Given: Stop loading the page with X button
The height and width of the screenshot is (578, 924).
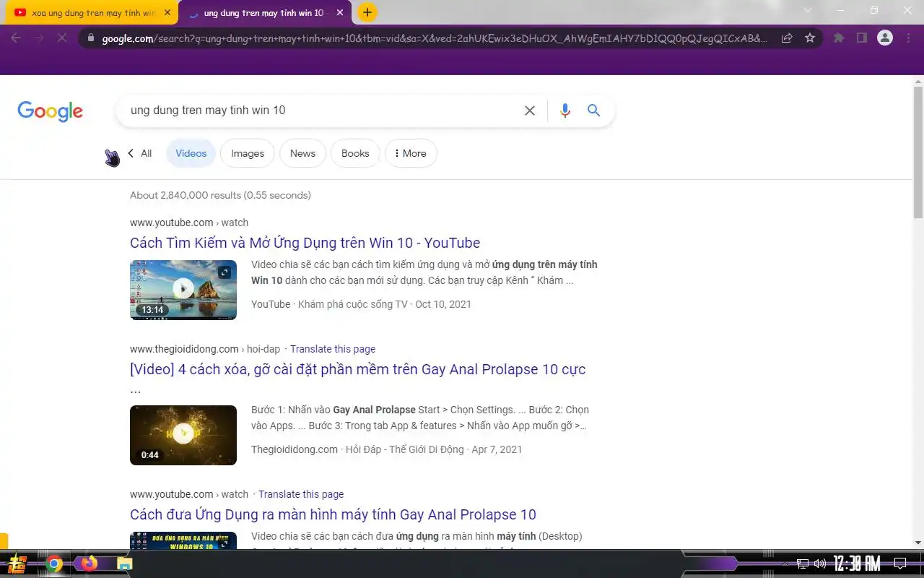Looking at the screenshot, I should point(62,38).
